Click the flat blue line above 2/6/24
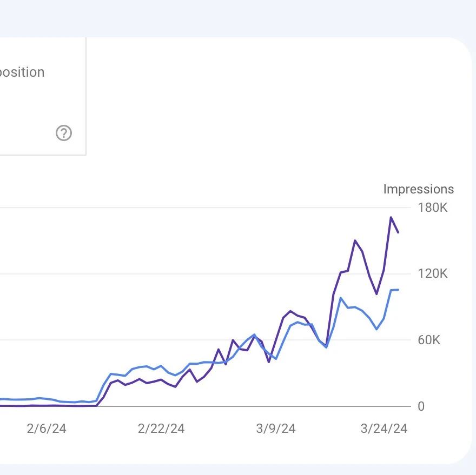The height and width of the screenshot is (475, 476). pyautogui.click(x=46, y=398)
